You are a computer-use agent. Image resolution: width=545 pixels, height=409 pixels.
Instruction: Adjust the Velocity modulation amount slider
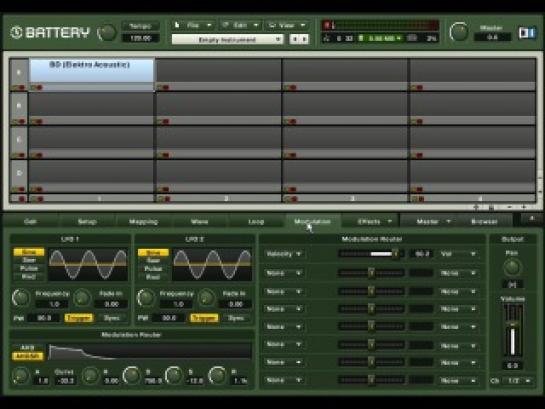(x=370, y=254)
